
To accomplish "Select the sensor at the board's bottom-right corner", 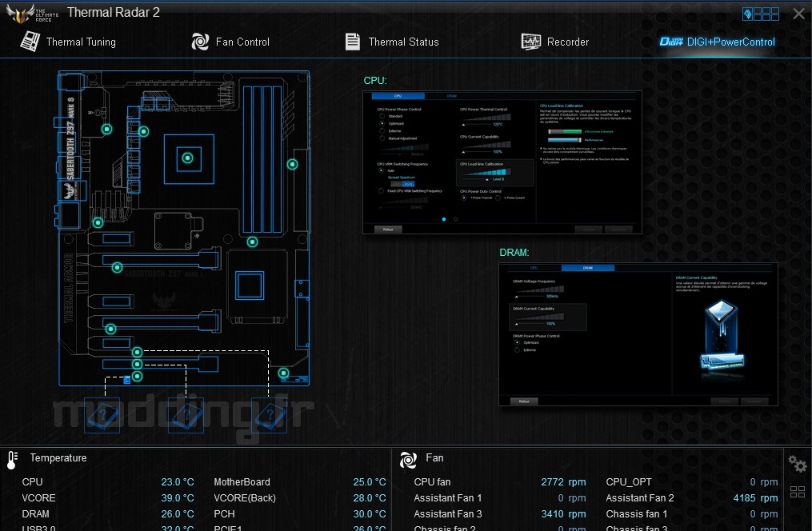I will click(284, 373).
